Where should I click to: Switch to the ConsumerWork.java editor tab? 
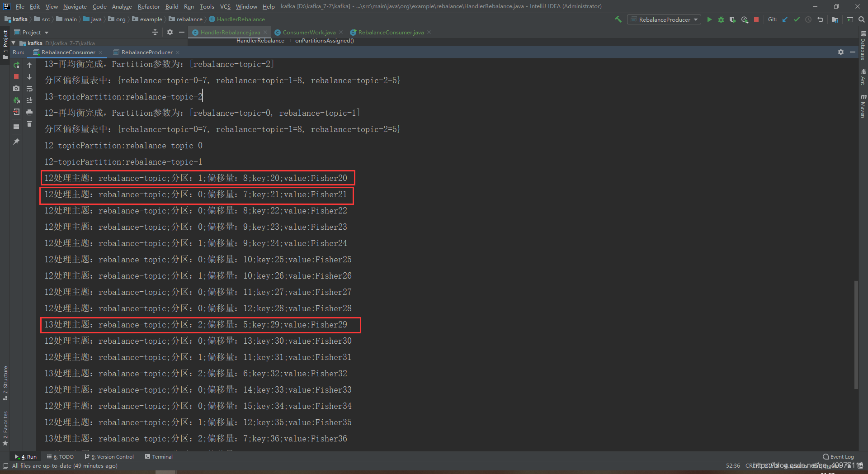[309, 32]
